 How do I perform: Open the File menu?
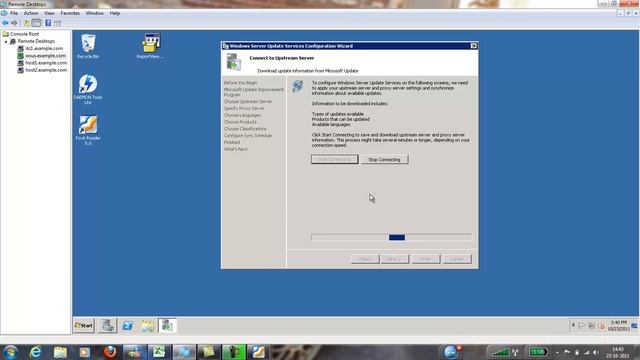(14, 13)
